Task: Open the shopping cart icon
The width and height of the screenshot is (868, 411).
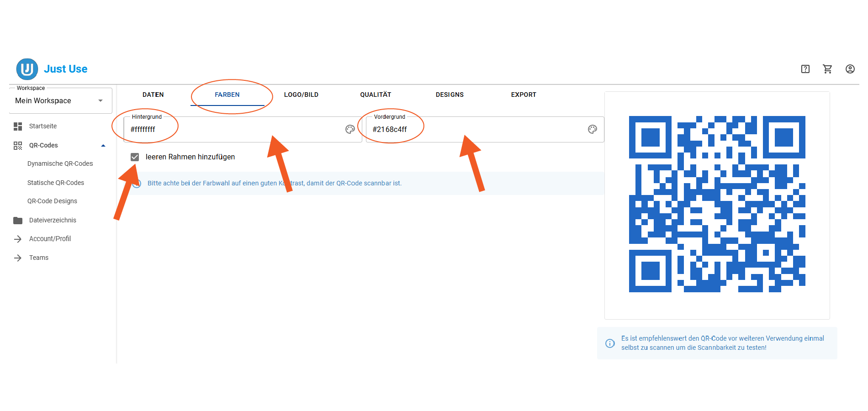Action: click(827, 69)
